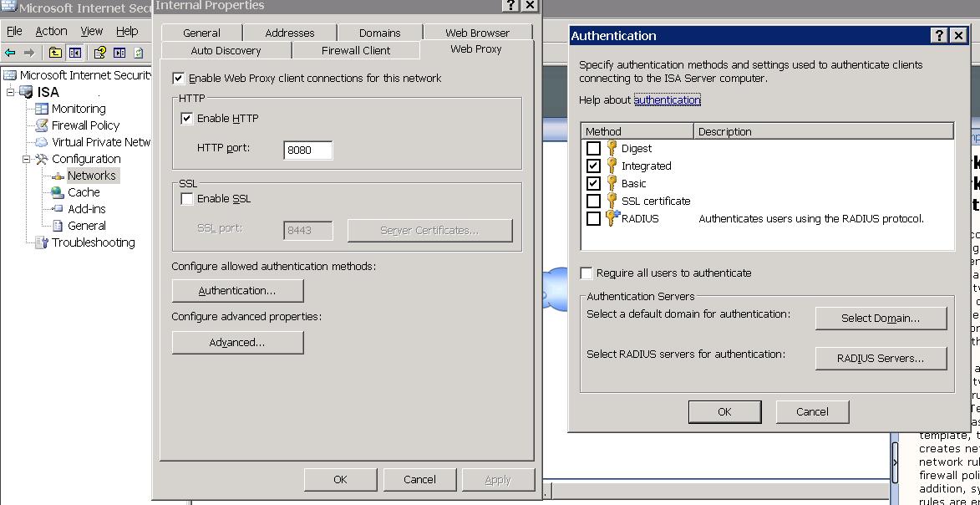Open the Action menu

(51, 31)
